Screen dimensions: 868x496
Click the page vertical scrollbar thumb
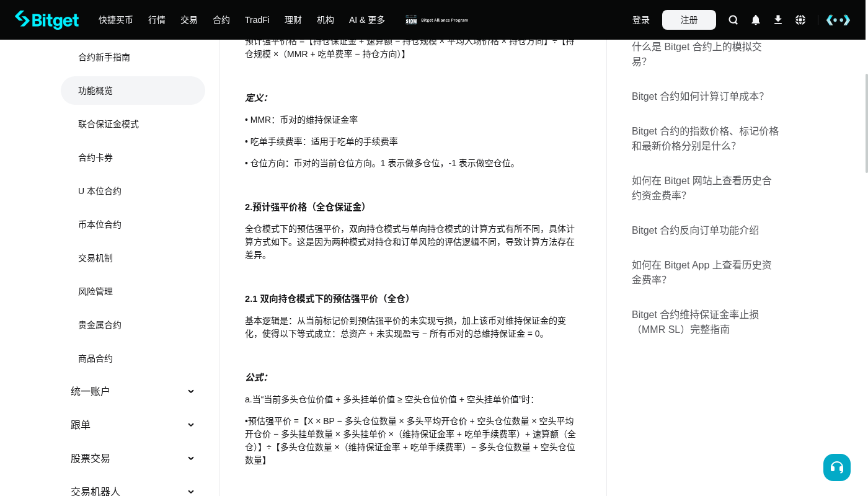pos(867,123)
